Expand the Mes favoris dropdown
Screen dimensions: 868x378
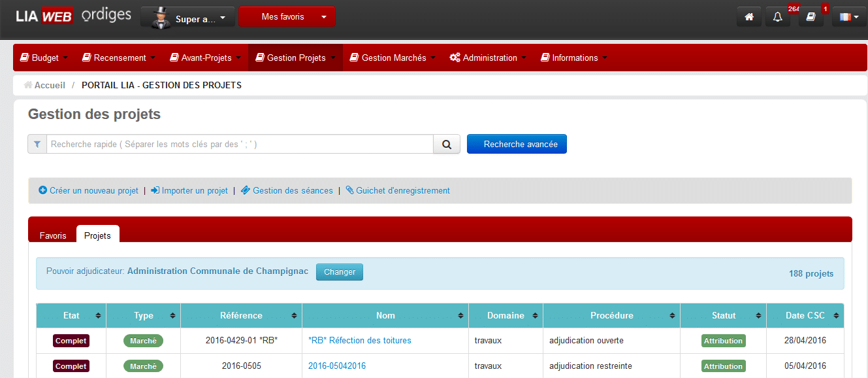[287, 17]
